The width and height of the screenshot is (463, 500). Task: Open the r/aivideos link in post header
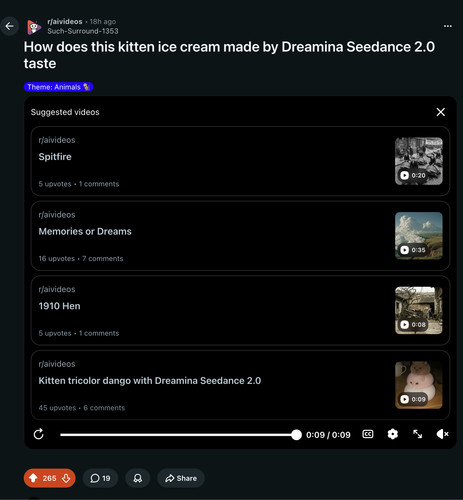(65, 22)
